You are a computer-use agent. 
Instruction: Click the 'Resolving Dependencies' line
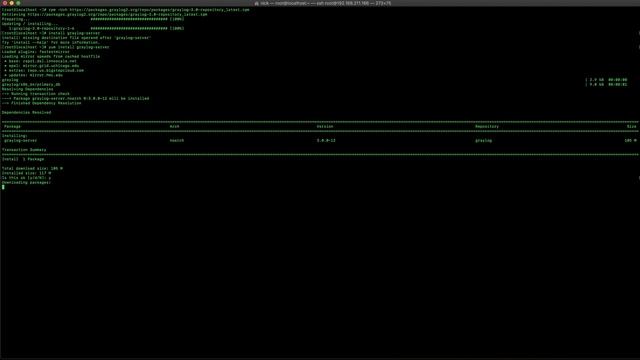tap(27, 89)
